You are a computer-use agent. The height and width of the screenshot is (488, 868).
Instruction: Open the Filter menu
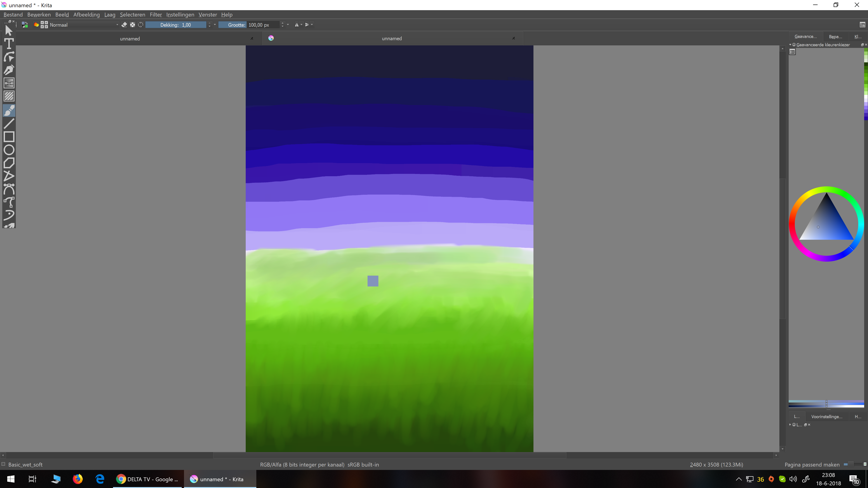[156, 14]
